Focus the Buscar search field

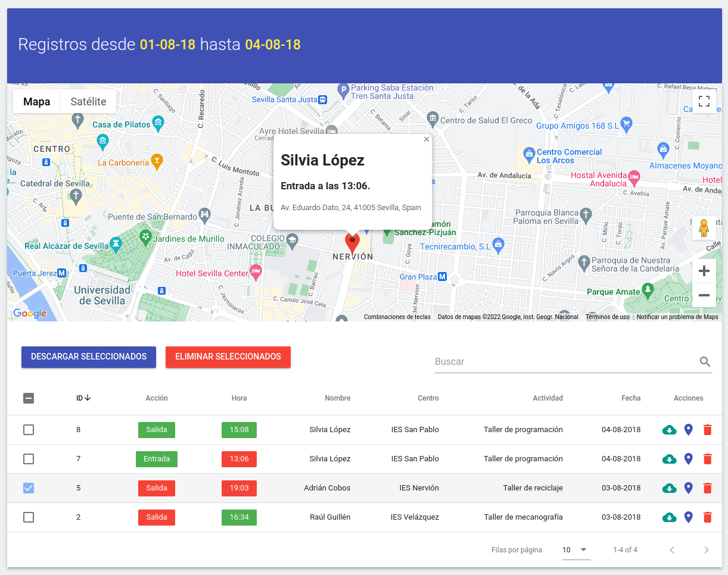(566, 362)
